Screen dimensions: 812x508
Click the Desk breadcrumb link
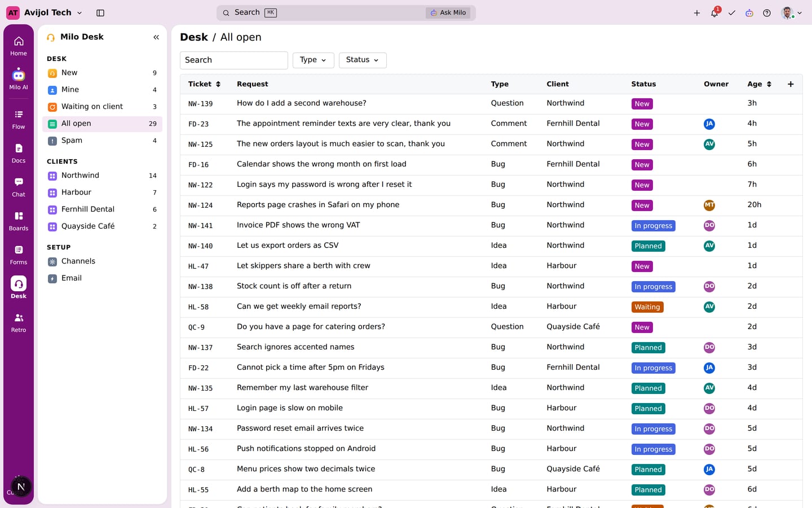coord(194,37)
